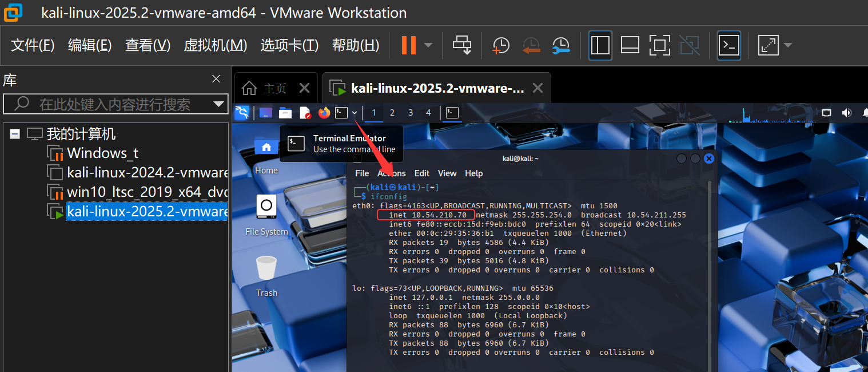Take a snapshot using the clock-plus toolbar icon
This screenshot has width=868, height=372.
(501, 45)
